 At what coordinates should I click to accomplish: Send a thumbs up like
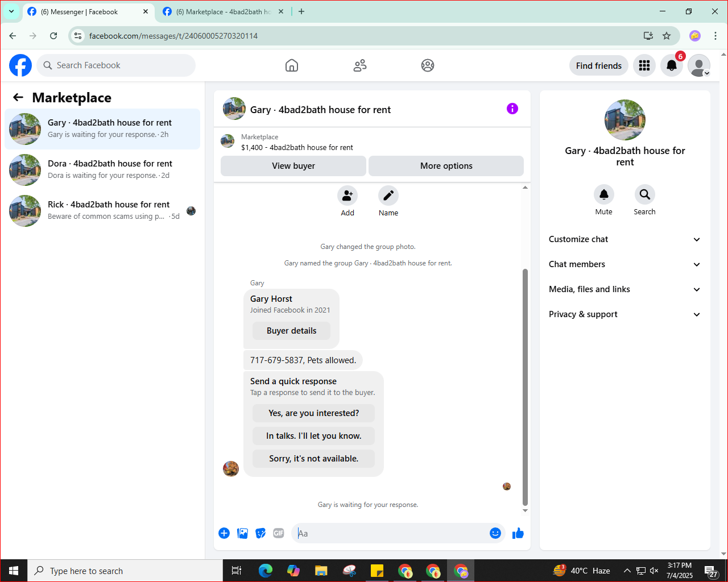tap(518, 533)
